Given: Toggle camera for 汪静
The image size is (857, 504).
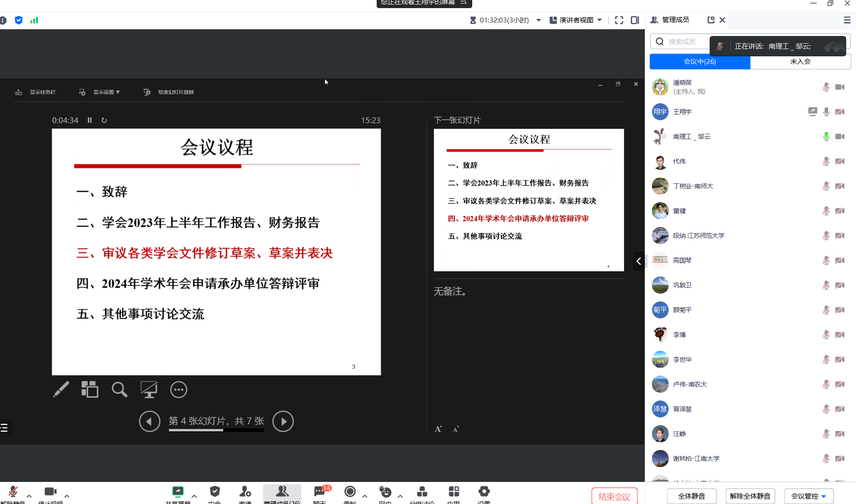Looking at the screenshot, I should [840, 434].
